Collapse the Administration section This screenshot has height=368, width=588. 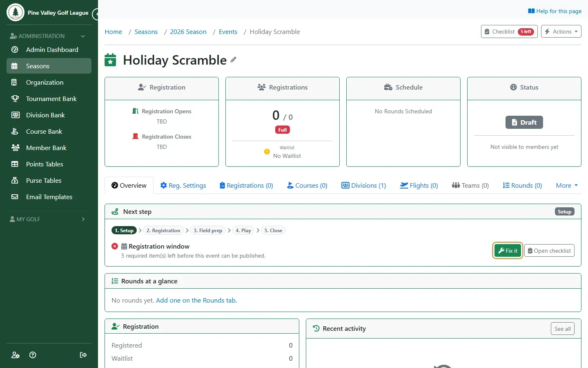[49, 36]
